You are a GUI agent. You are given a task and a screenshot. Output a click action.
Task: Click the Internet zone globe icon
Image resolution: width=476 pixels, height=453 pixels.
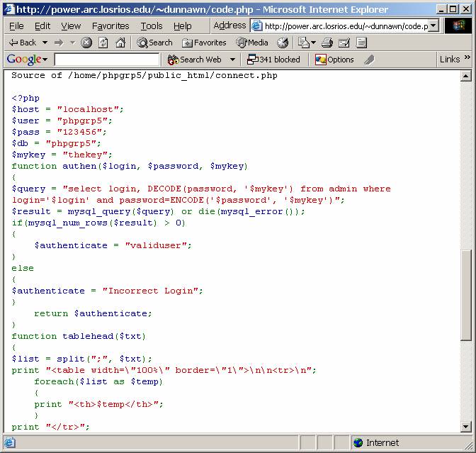[x=358, y=443]
